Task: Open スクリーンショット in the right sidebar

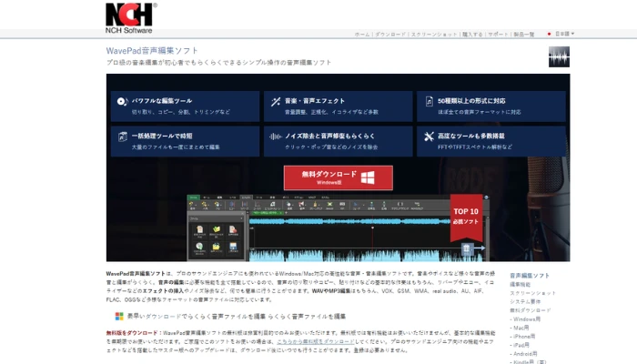Action: point(532,293)
